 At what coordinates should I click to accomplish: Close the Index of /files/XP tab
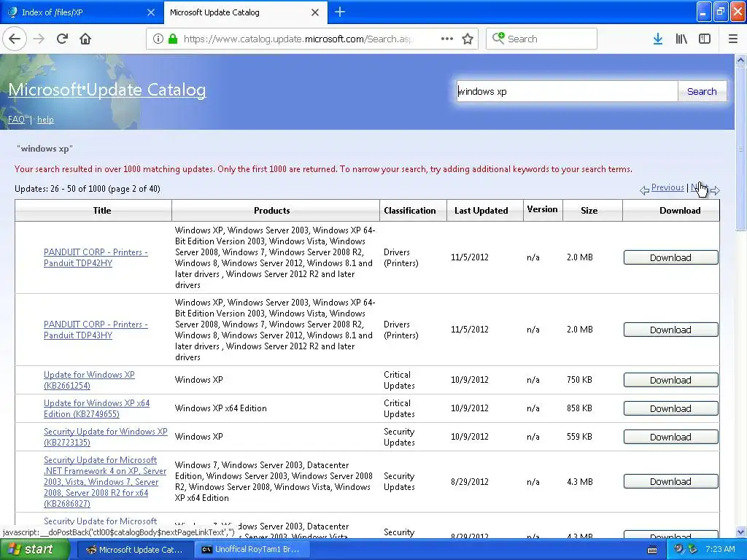(151, 12)
